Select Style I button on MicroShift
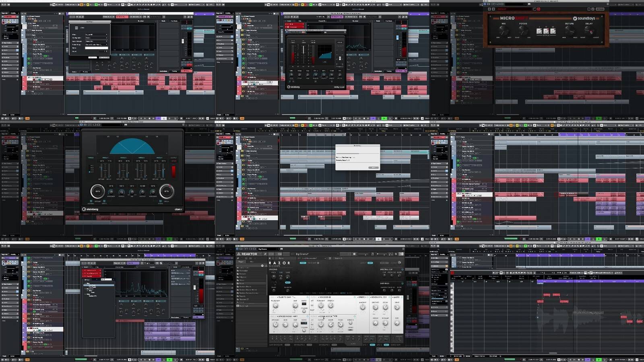The width and height of the screenshot is (644, 362). click(x=539, y=31)
